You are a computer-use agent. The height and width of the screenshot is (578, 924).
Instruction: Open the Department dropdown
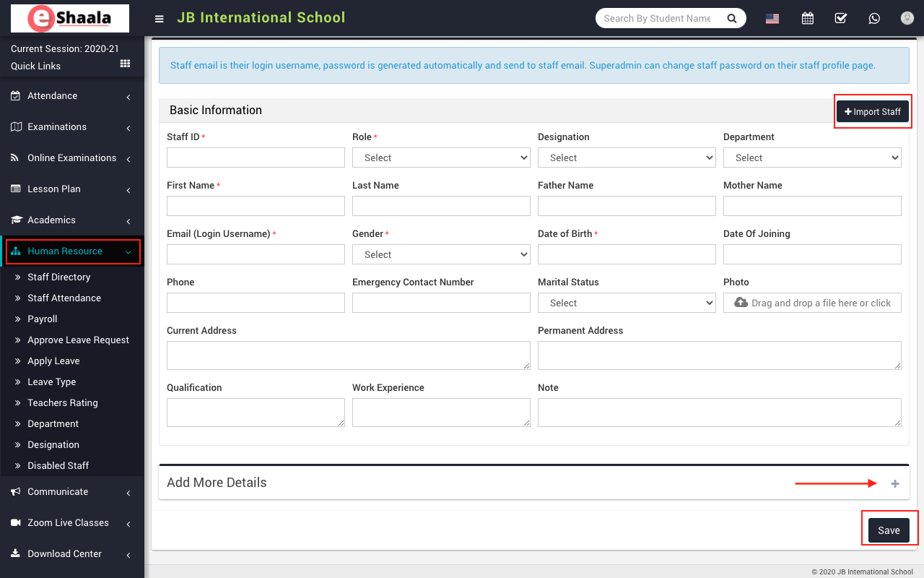[x=812, y=158]
